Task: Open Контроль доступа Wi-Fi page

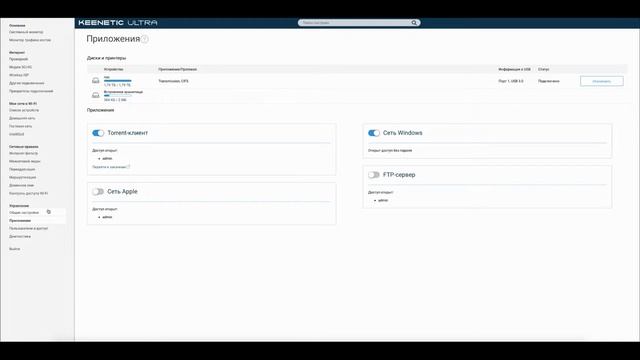Action: tap(29, 193)
